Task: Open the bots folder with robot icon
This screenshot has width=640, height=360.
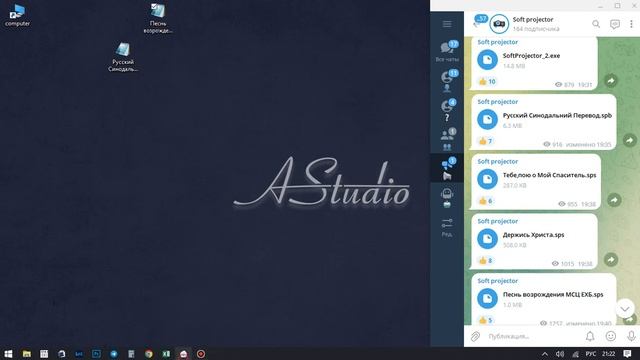Action: 447,198
